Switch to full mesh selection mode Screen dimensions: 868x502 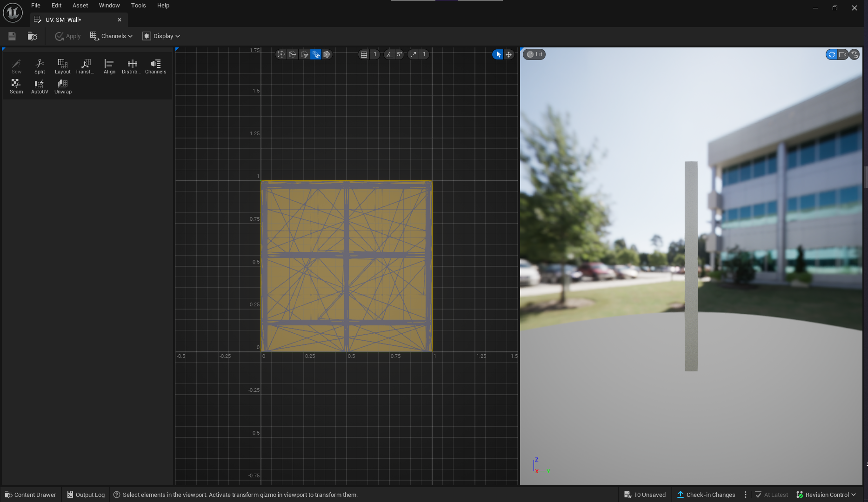(327, 54)
